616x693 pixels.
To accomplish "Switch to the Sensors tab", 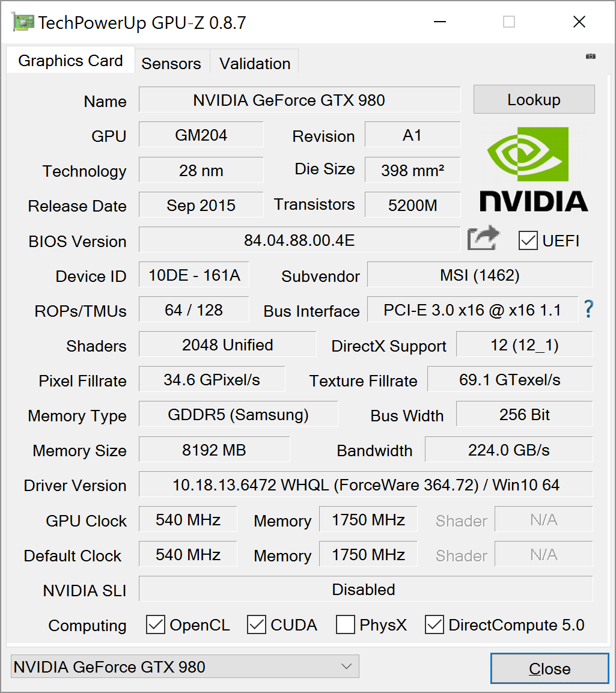I will point(171,63).
